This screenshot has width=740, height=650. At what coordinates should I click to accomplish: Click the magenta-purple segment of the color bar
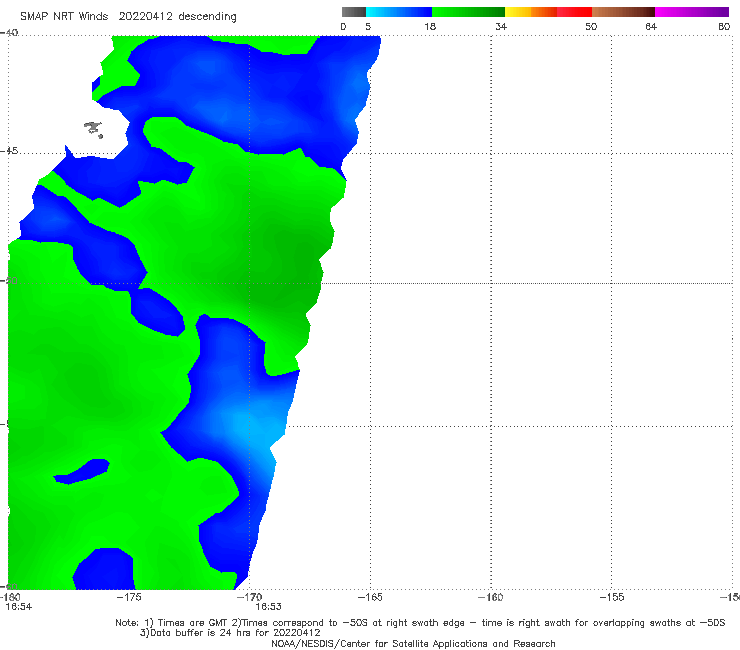692,12
